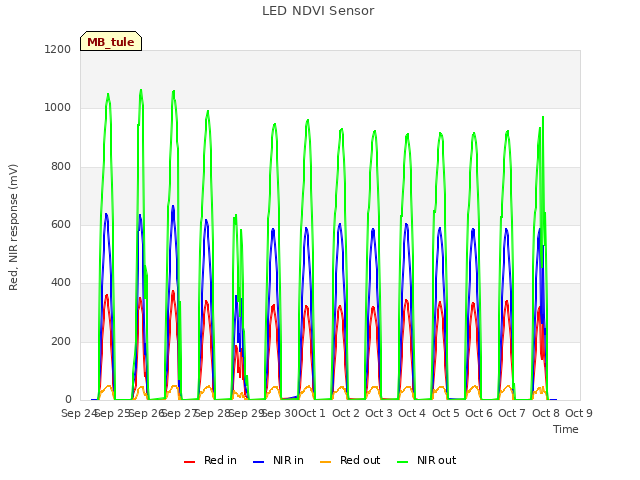Click the y-axis title Red, NIR response (mV)

pyautogui.click(x=13, y=227)
